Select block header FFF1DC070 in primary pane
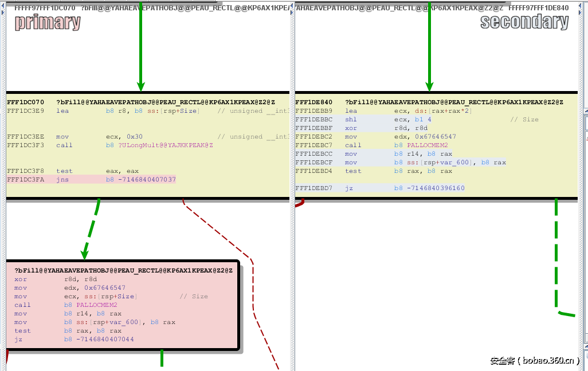 click(x=25, y=102)
